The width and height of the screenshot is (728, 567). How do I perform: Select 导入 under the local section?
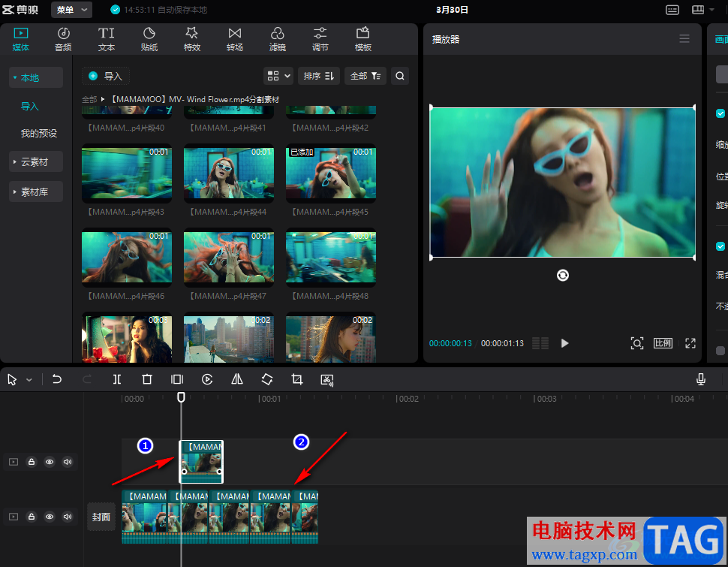coord(30,106)
